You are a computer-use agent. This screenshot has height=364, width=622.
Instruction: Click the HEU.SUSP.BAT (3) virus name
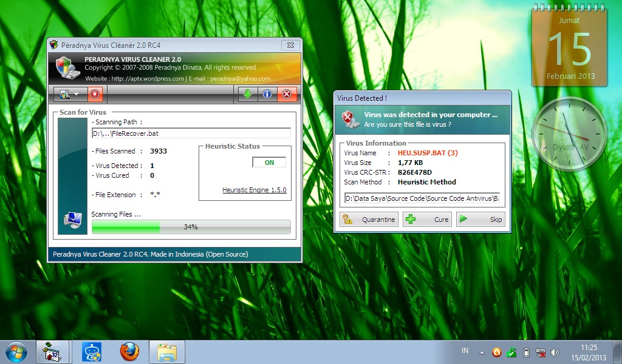428,153
